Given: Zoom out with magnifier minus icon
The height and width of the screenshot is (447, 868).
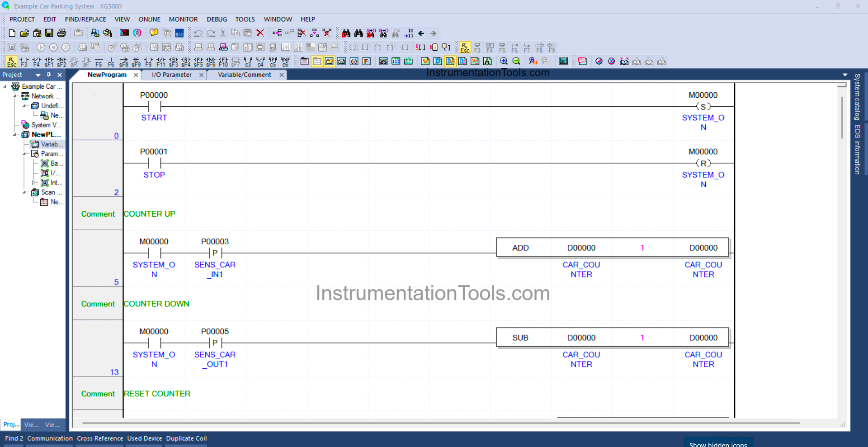Looking at the screenshot, I should [x=516, y=61].
